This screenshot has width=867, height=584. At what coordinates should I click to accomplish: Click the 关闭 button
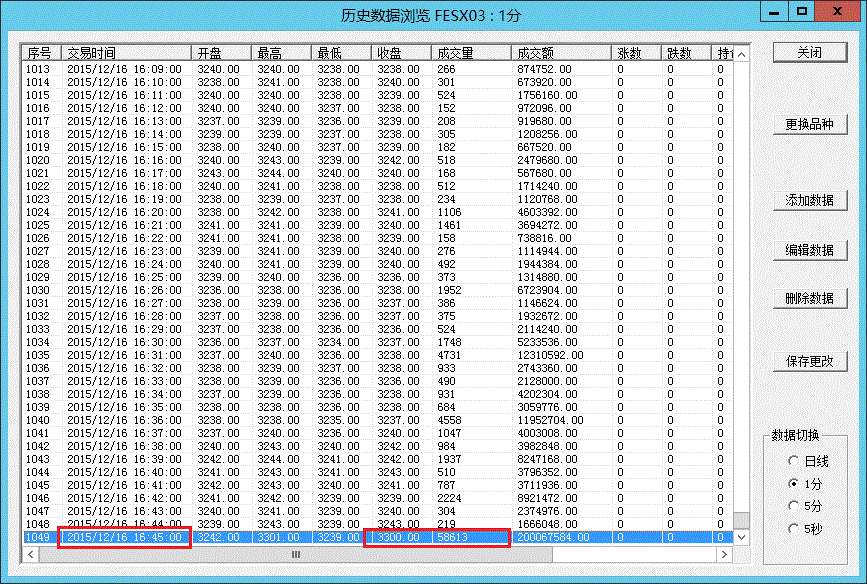coord(809,52)
